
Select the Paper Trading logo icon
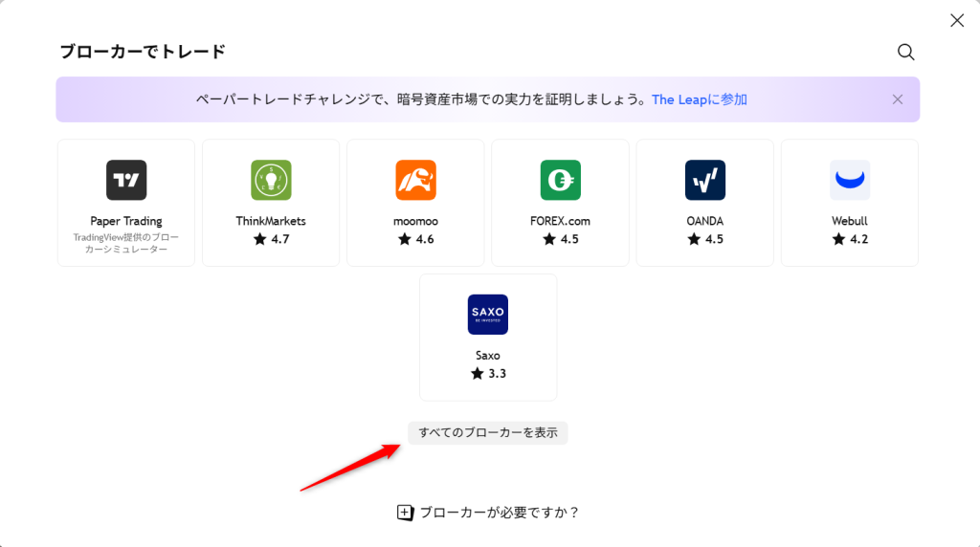tap(126, 180)
